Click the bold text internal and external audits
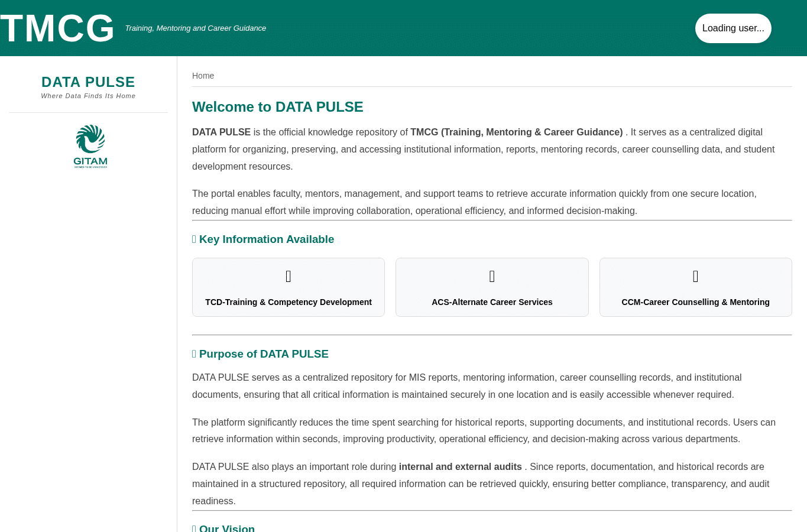Viewport: 807px width, 532px height. pos(461,467)
